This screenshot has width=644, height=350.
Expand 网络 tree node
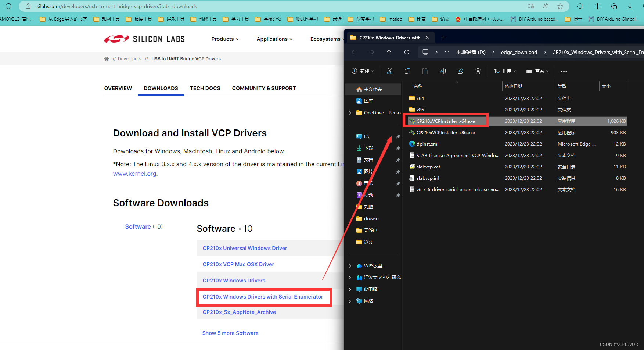pyautogui.click(x=350, y=301)
